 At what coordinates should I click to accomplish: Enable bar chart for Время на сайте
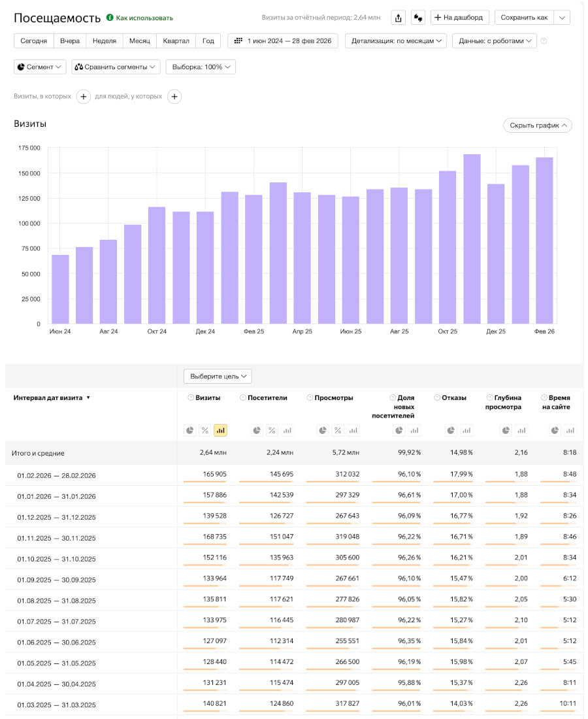tap(570, 430)
